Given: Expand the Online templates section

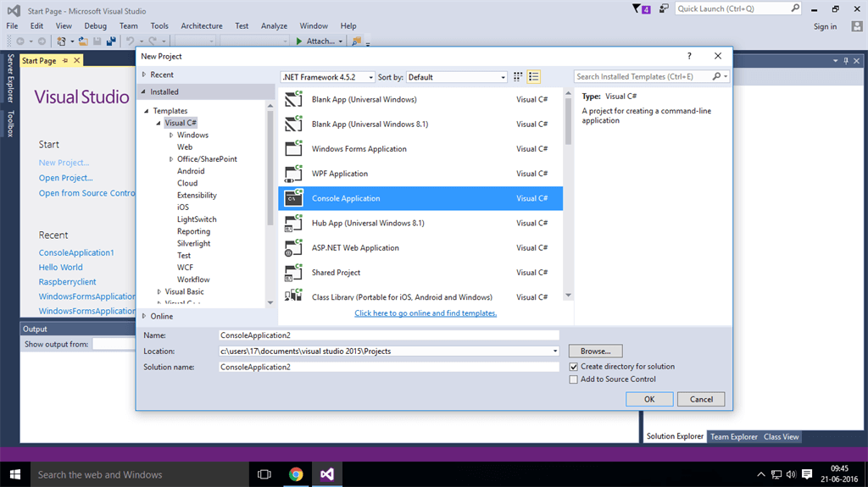Looking at the screenshot, I should pos(143,316).
